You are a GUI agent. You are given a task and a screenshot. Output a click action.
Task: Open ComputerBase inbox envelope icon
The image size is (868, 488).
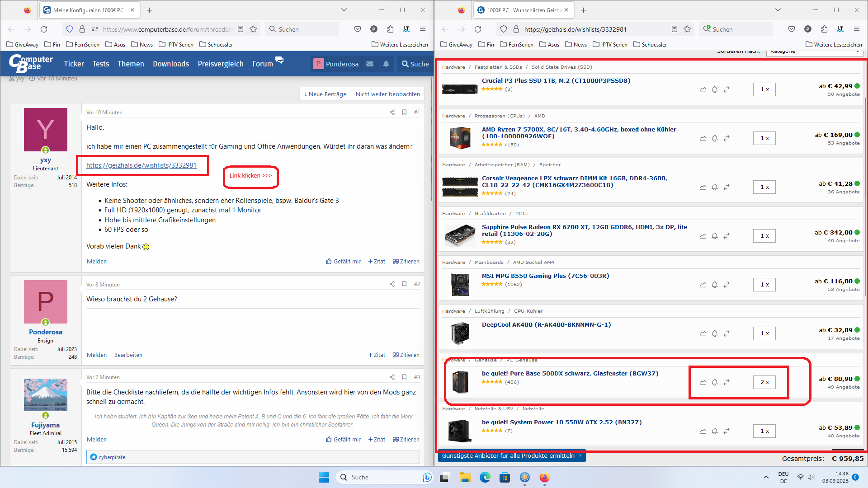(x=370, y=64)
